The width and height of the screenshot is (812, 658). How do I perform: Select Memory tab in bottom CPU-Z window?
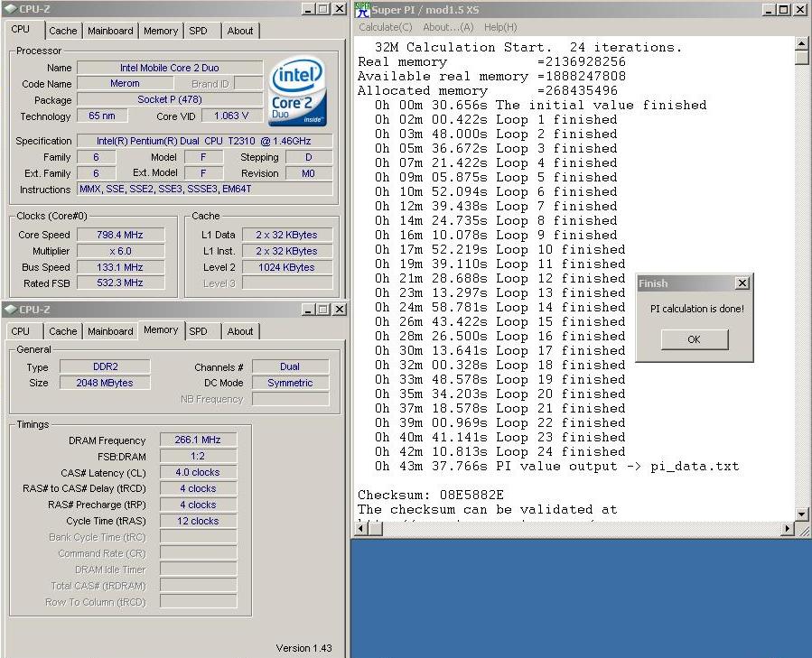161,329
